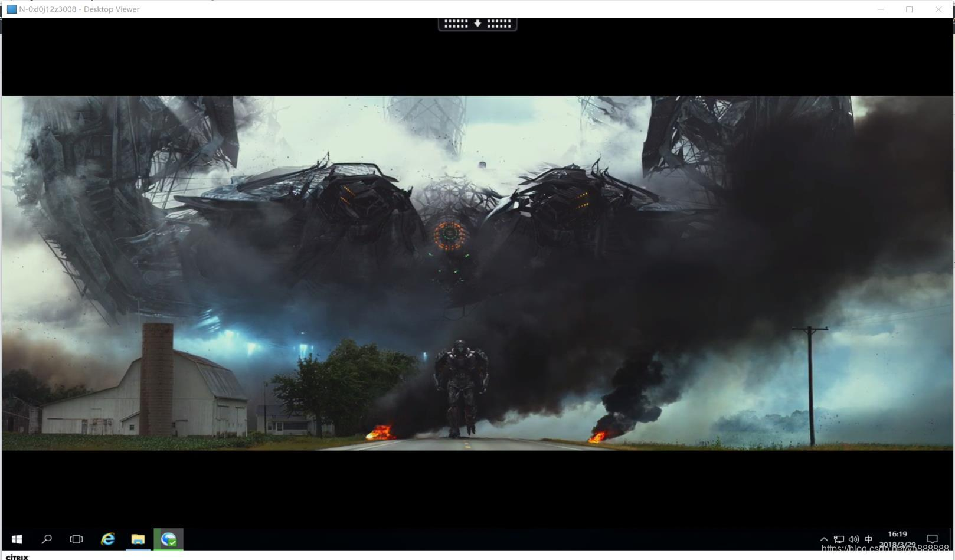Show hidden system tray icons
Image resolution: width=955 pixels, height=560 pixels.
point(824,539)
